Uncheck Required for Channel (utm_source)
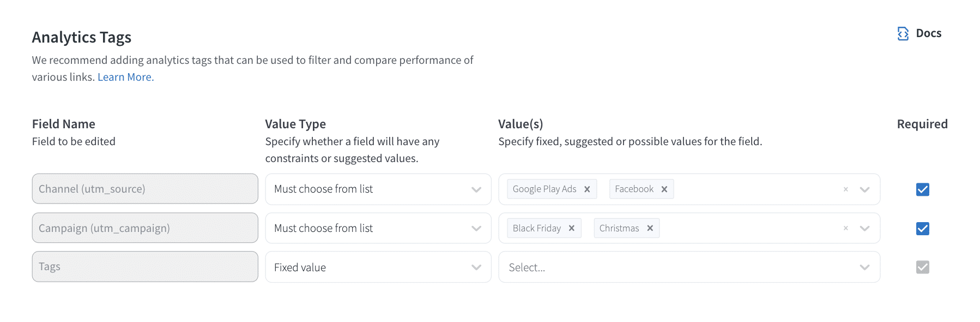 (x=922, y=190)
